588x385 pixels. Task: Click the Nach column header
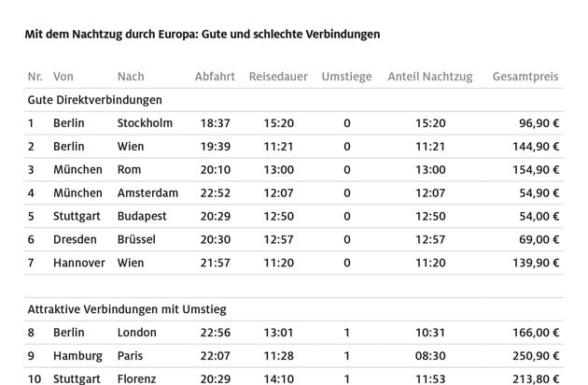pyautogui.click(x=131, y=77)
